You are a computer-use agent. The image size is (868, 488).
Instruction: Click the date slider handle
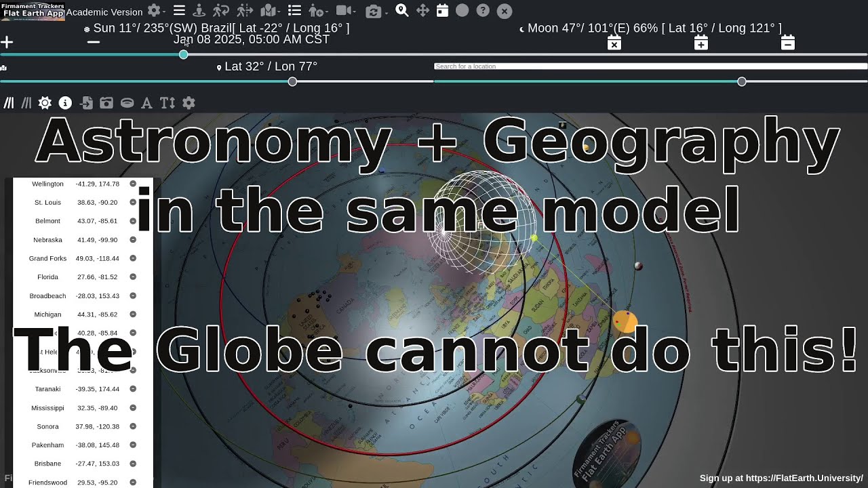183,54
